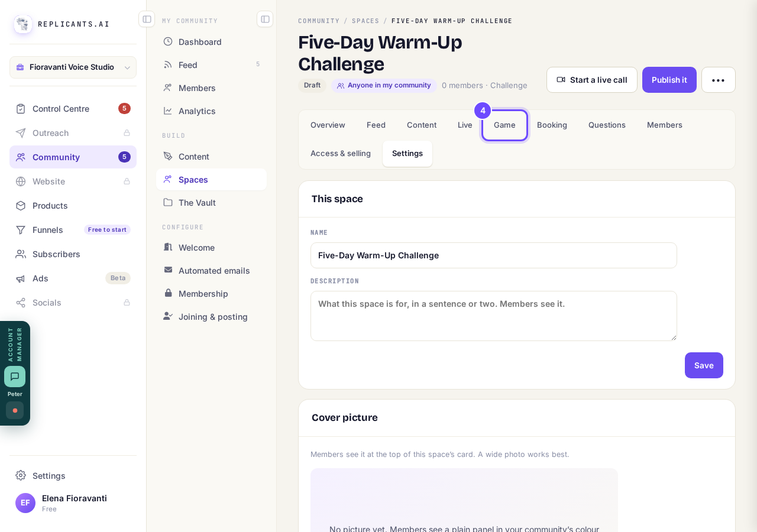Screen dimensions: 757x532
Task: Switch to the Overview tab
Action: (328, 125)
